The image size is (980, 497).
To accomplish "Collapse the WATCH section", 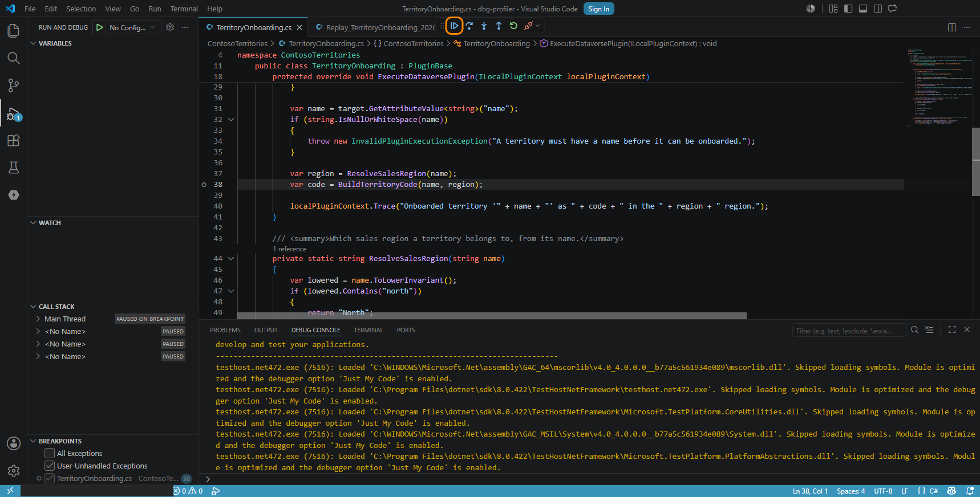I will pos(33,223).
